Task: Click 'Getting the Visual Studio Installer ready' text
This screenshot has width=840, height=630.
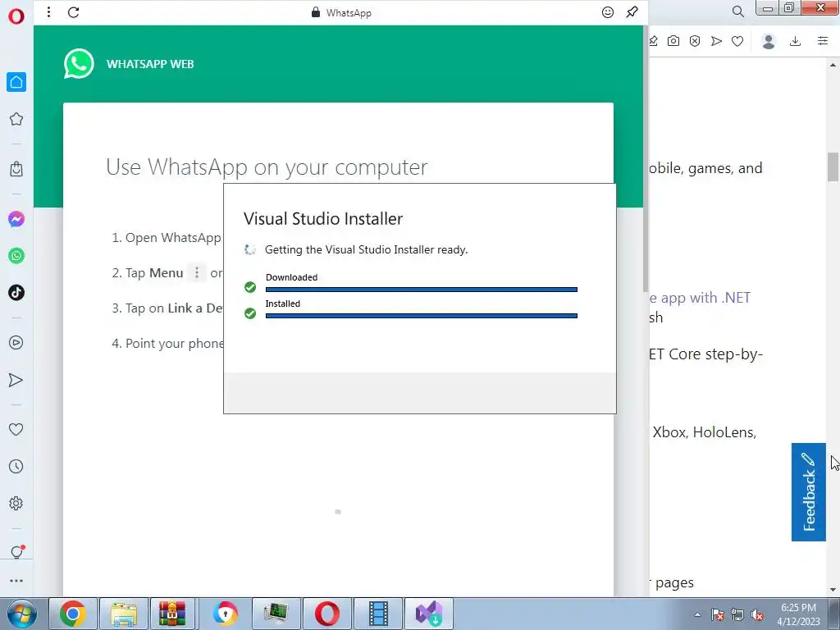Action: pos(367,249)
